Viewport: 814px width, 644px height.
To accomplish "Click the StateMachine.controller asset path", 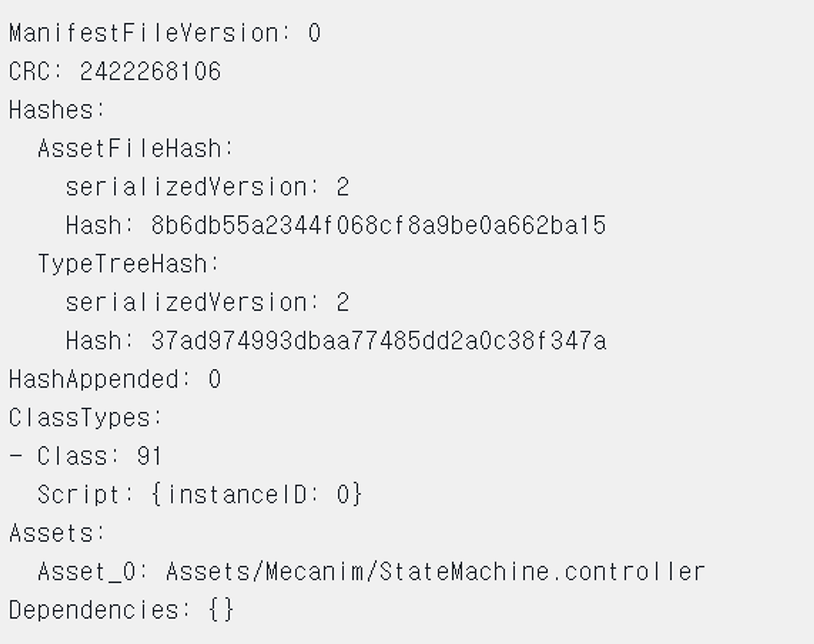I will tap(436, 572).
